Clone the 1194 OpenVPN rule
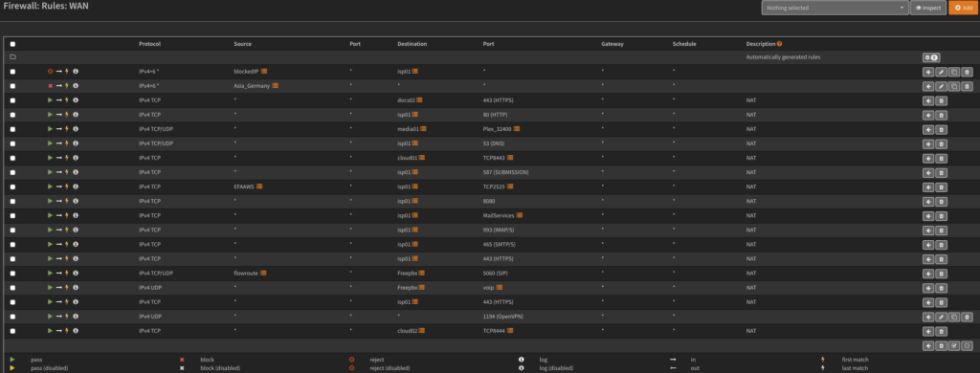The width and height of the screenshot is (980, 373). coord(954,317)
